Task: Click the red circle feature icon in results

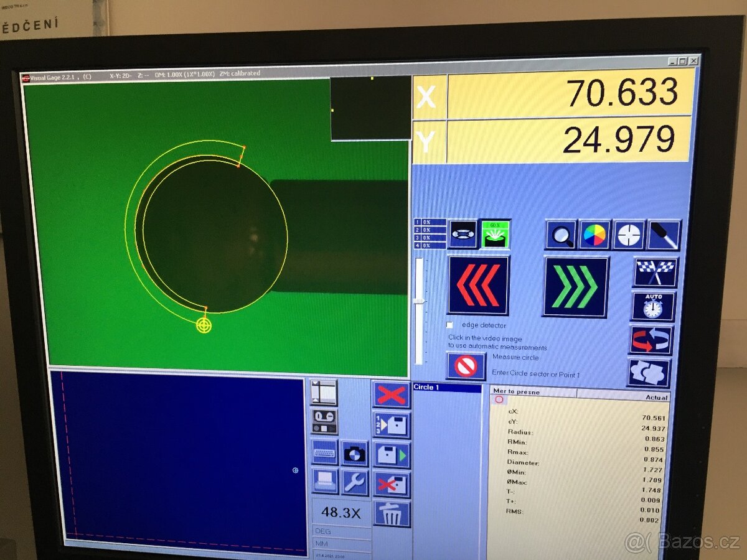Action: click(x=499, y=400)
